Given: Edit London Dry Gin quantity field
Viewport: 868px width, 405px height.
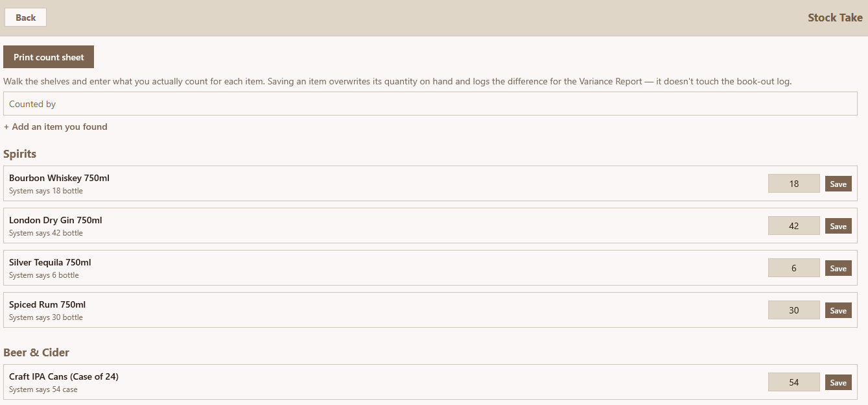Looking at the screenshot, I should 794,226.
